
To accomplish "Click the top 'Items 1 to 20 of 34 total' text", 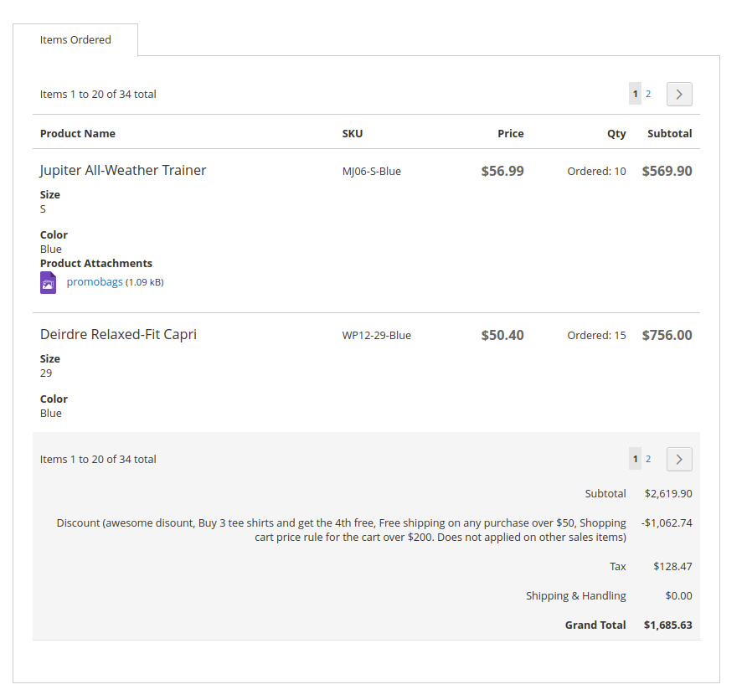I will tap(98, 95).
